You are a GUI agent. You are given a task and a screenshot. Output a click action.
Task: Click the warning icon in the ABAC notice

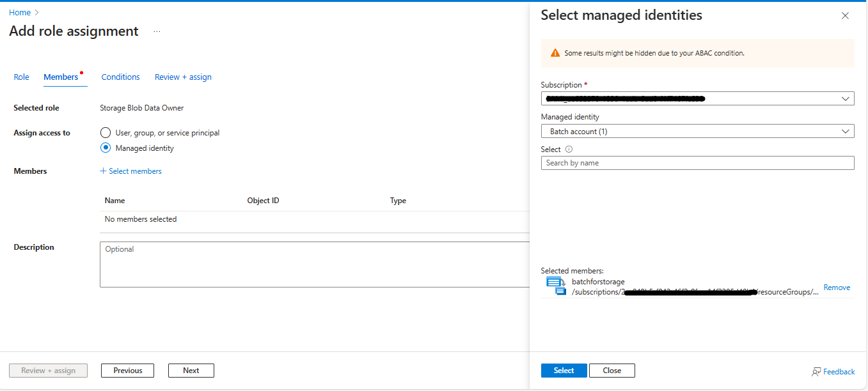click(x=555, y=53)
